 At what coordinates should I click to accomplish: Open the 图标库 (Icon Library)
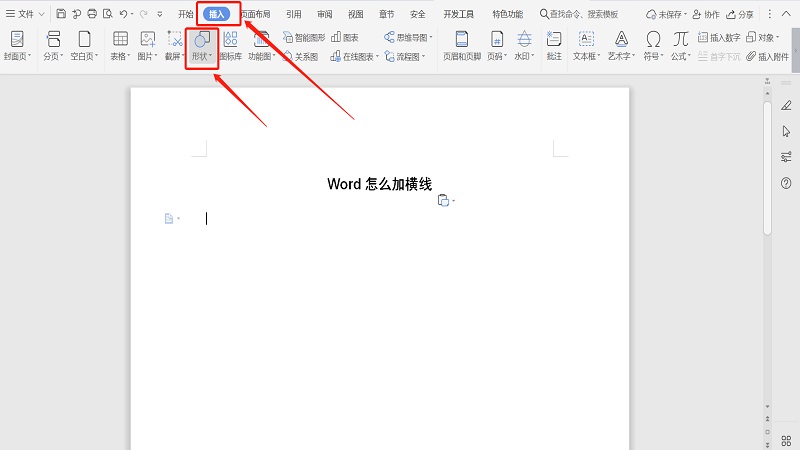(230, 45)
